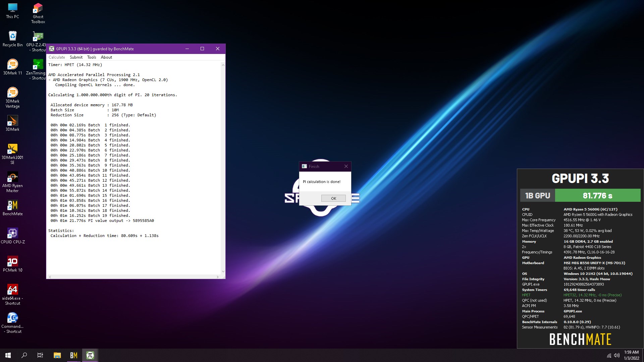Viewport: 644px width, 362px height.
Task: Click the GPUPI log scroll-down arrow
Action: [x=223, y=271]
